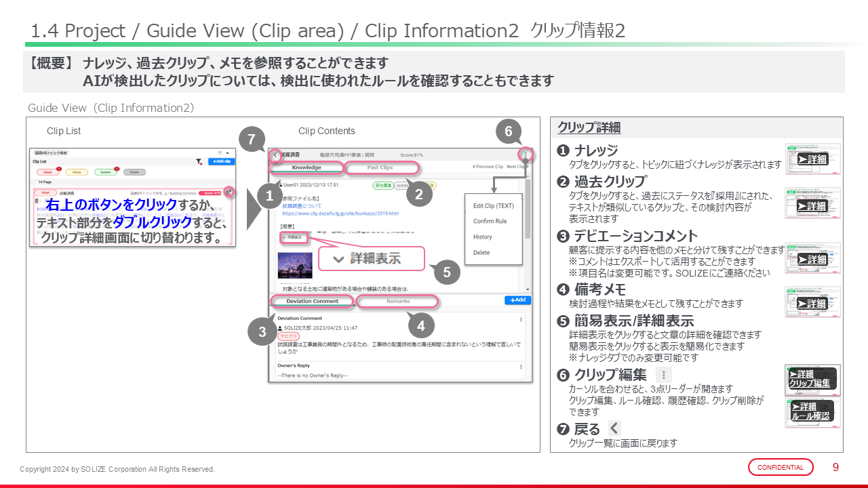The height and width of the screenshot is (488, 868).
Task: Click the open clip detail icon in Clip List
Action: [x=229, y=192]
